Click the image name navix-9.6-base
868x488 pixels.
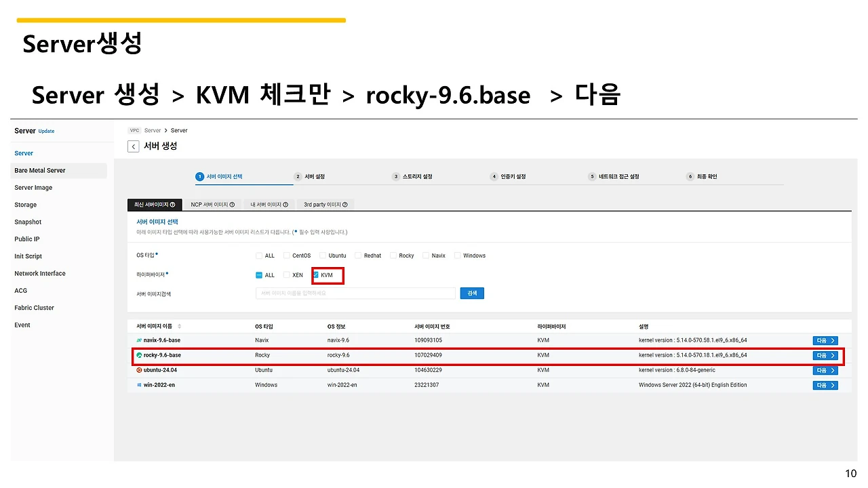[162, 340]
